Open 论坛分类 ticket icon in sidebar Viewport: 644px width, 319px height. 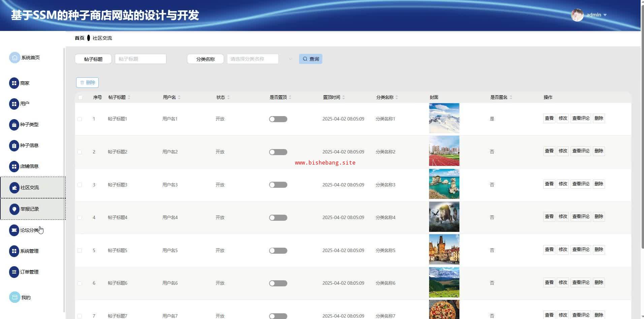14,231
